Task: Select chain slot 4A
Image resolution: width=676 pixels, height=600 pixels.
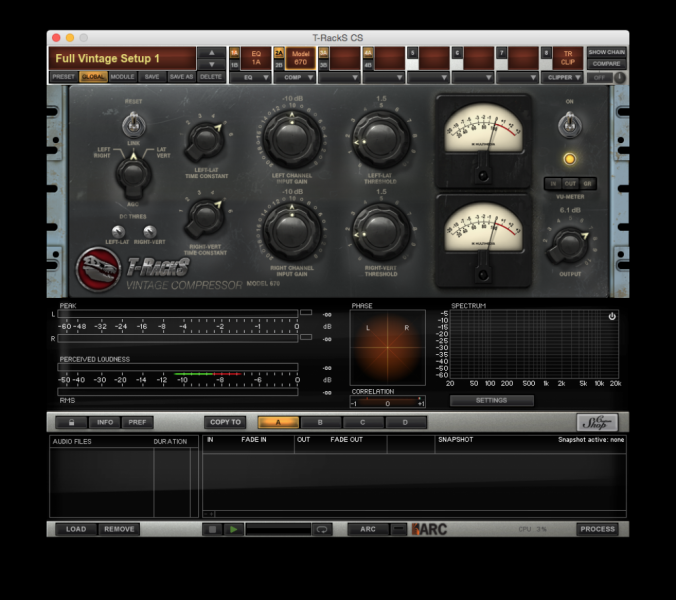Action: (368, 53)
